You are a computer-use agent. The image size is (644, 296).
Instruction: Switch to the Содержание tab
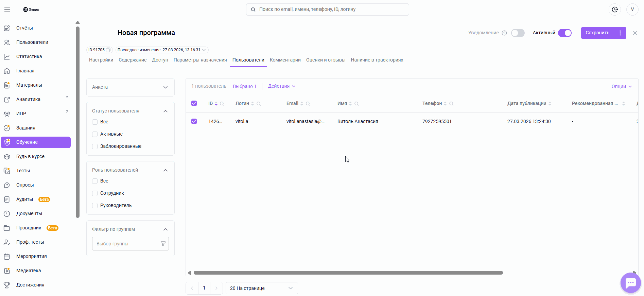pyautogui.click(x=133, y=60)
